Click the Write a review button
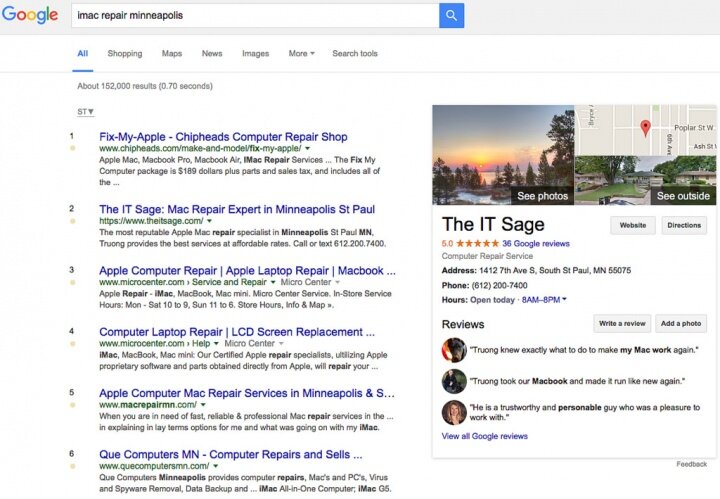The image size is (720, 499). 622,324
